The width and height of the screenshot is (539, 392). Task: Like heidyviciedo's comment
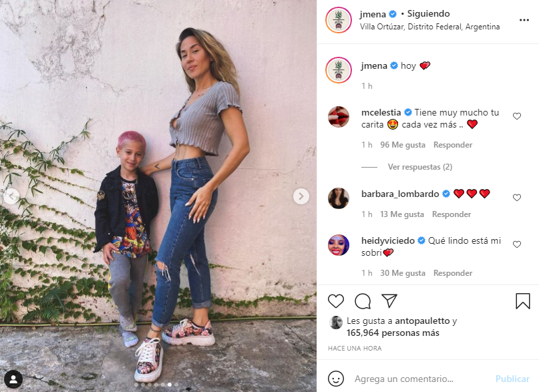[517, 244]
